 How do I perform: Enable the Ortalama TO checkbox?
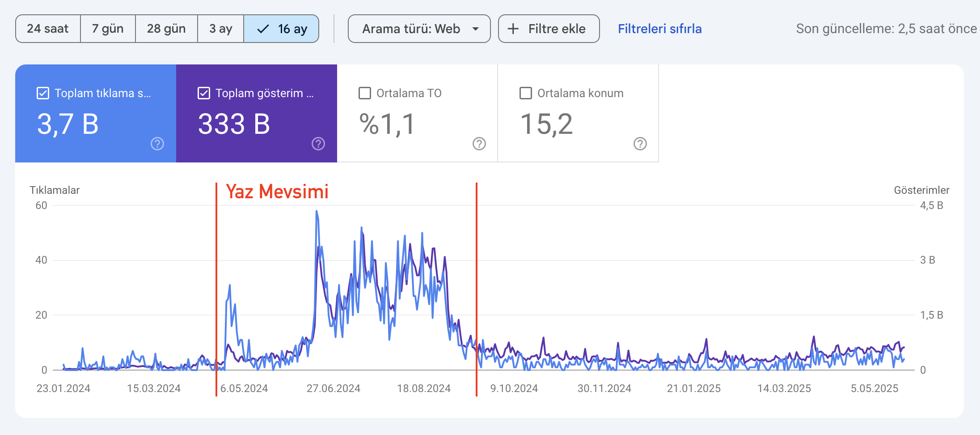365,93
